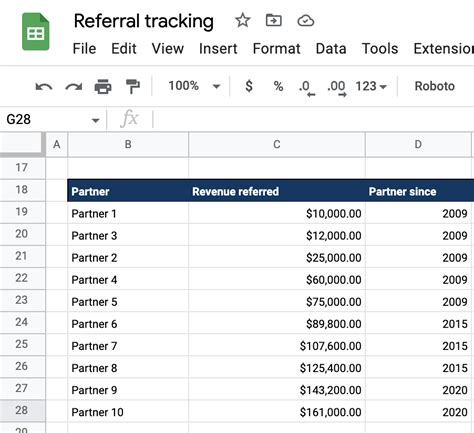Increase decimal places
The width and height of the screenshot is (474, 433).
(x=337, y=88)
